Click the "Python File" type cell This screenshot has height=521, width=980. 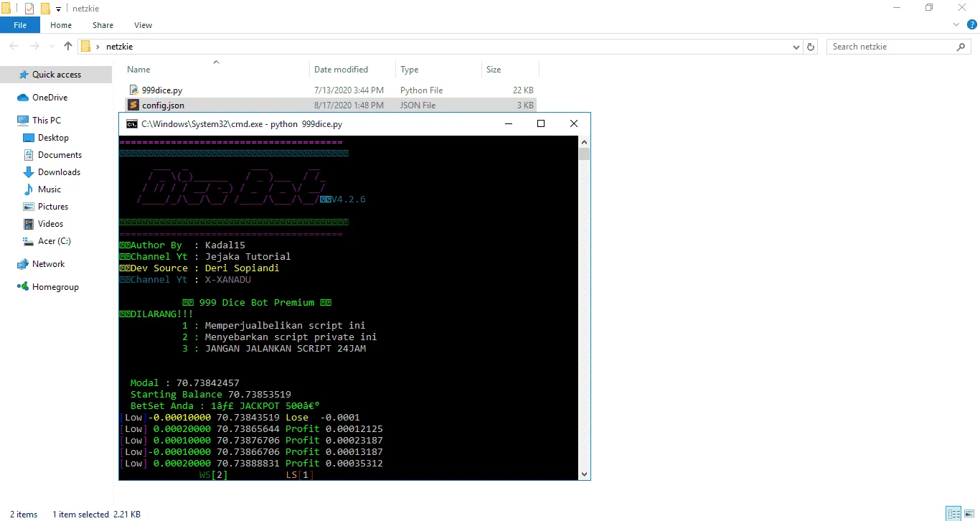(x=421, y=90)
